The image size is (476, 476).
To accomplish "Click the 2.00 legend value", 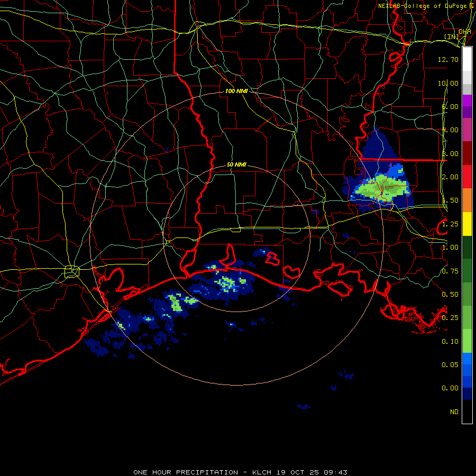I will pyautogui.click(x=450, y=177).
